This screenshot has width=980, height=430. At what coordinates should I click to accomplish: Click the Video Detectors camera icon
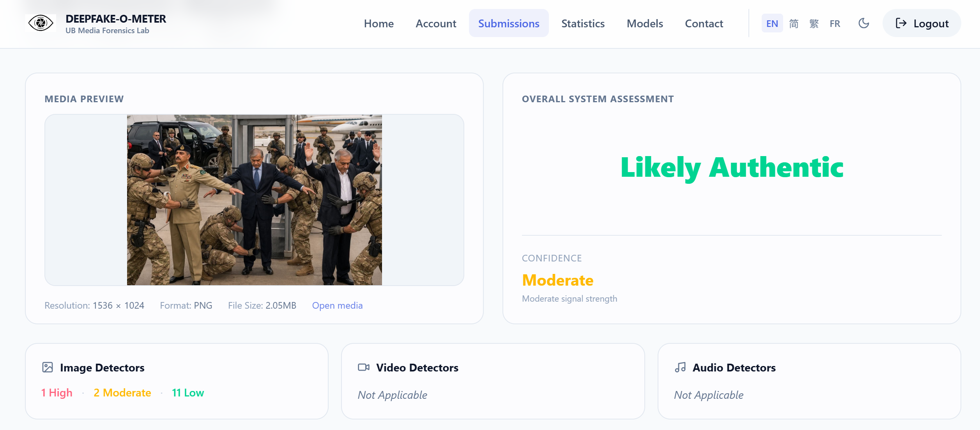coord(363,367)
